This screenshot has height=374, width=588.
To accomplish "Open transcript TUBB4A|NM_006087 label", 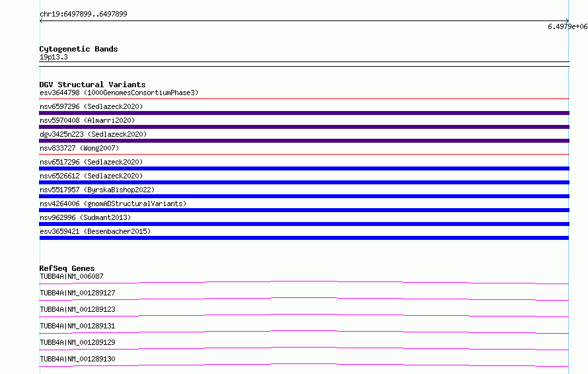I will pyautogui.click(x=71, y=276).
